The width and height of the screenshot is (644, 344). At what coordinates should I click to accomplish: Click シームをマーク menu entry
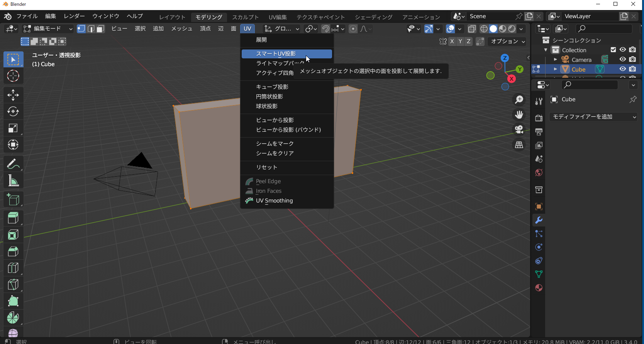pyautogui.click(x=275, y=144)
